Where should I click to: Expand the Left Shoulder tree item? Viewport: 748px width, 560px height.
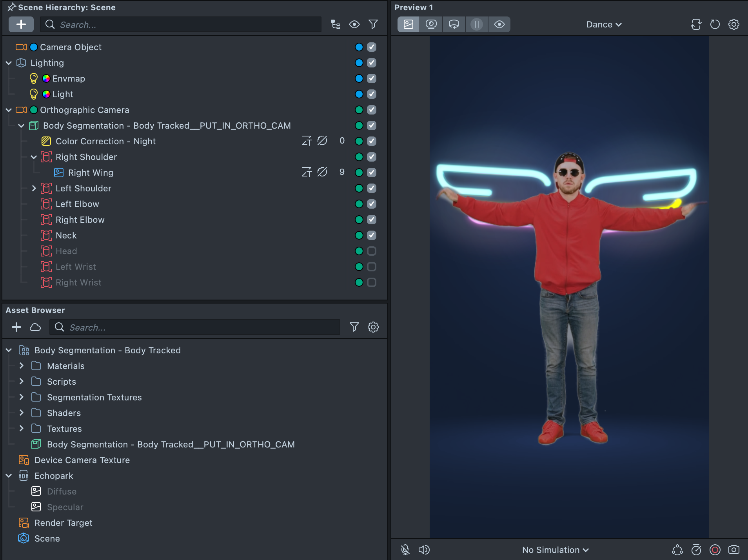(34, 188)
